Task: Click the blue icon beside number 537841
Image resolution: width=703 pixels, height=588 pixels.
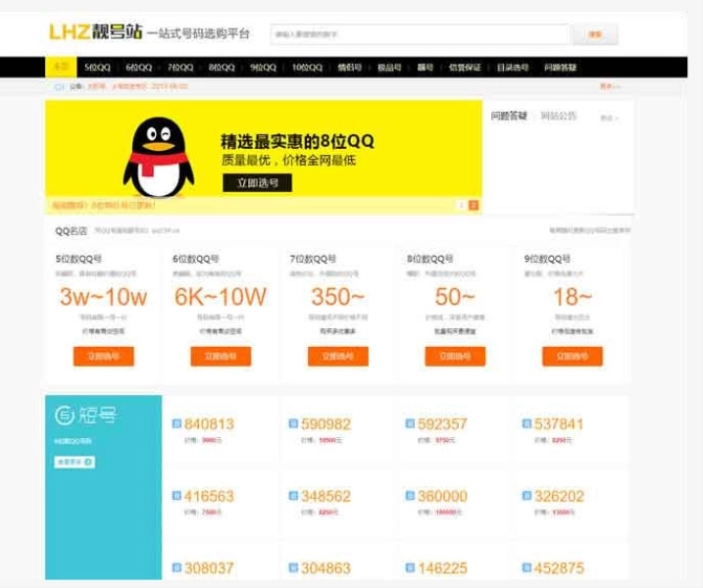Action: [x=527, y=423]
